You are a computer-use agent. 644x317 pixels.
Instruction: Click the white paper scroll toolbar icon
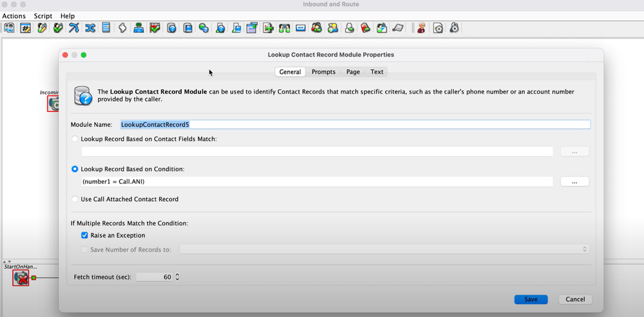122,28
